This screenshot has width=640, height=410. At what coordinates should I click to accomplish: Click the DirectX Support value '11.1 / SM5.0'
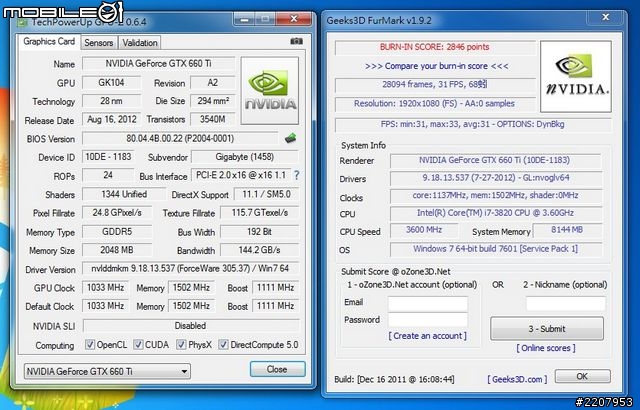click(266, 194)
